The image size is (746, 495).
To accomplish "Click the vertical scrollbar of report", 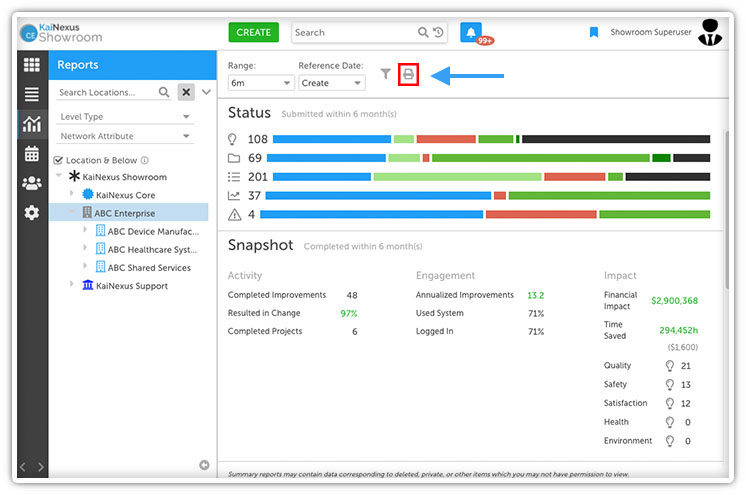I will pyautogui.click(x=726, y=209).
